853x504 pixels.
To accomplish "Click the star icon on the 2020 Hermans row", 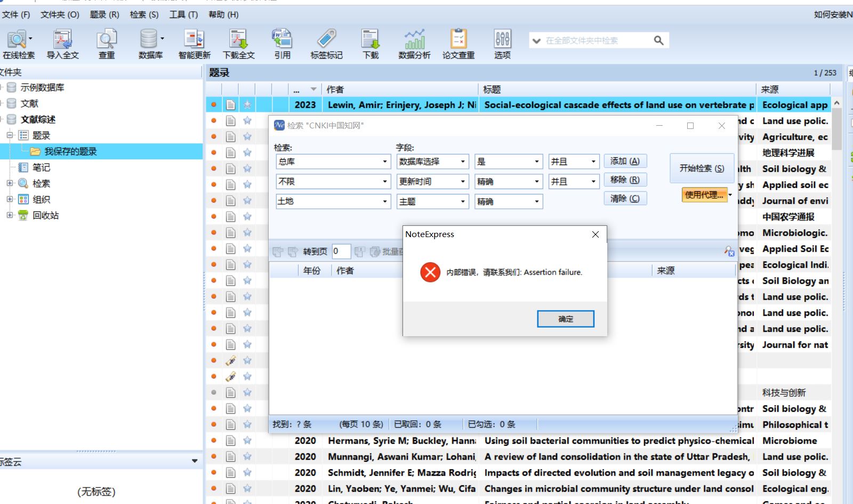I will coord(247,441).
